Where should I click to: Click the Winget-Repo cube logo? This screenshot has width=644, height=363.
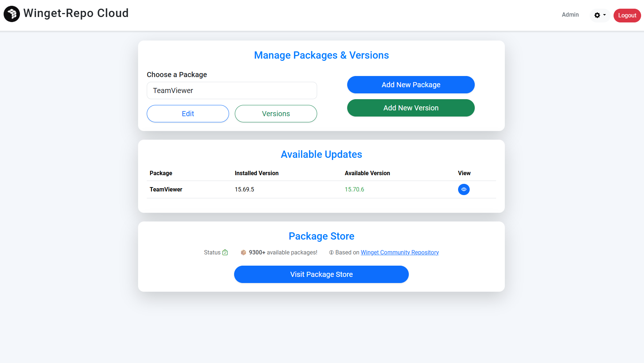coord(12,14)
